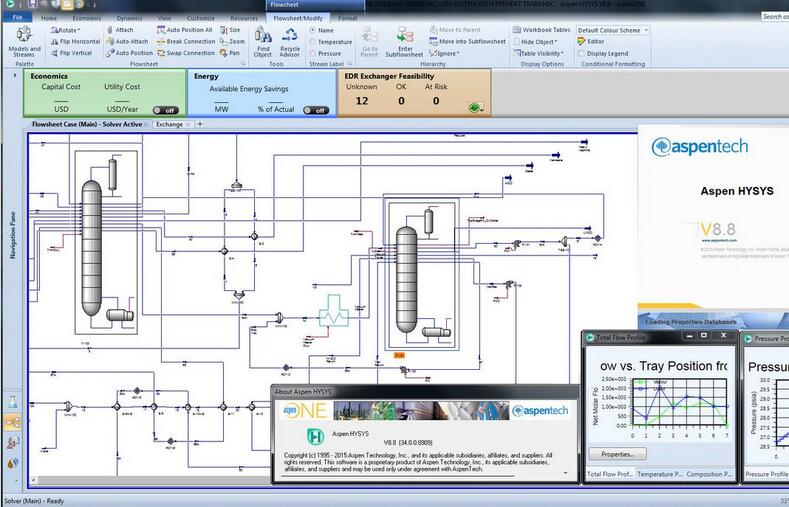The width and height of the screenshot is (789, 507).
Task: Check the Display Legend checkbox
Action: pyautogui.click(x=582, y=53)
